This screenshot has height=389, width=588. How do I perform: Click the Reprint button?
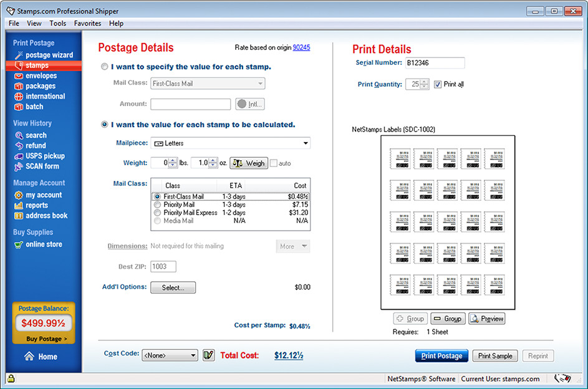tap(537, 355)
